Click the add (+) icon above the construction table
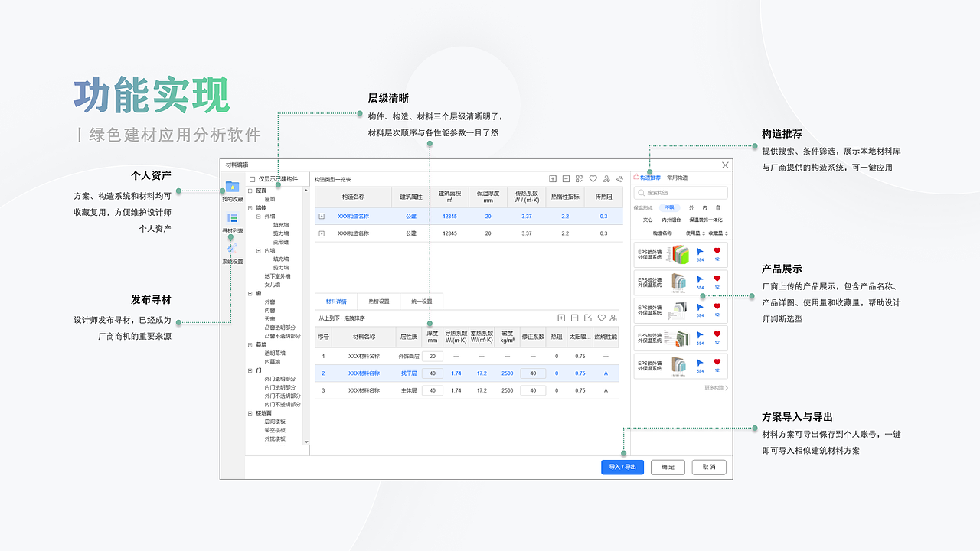Screen dimensions: 980x551 [x=553, y=178]
